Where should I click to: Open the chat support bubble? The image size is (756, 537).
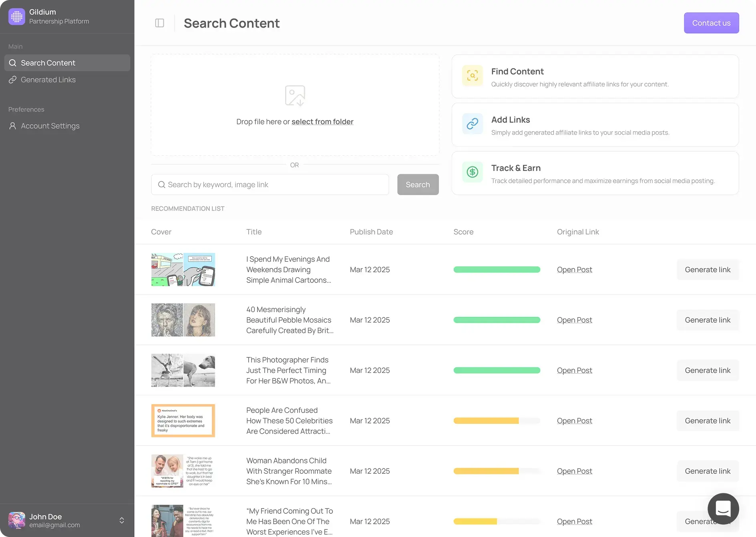723,509
